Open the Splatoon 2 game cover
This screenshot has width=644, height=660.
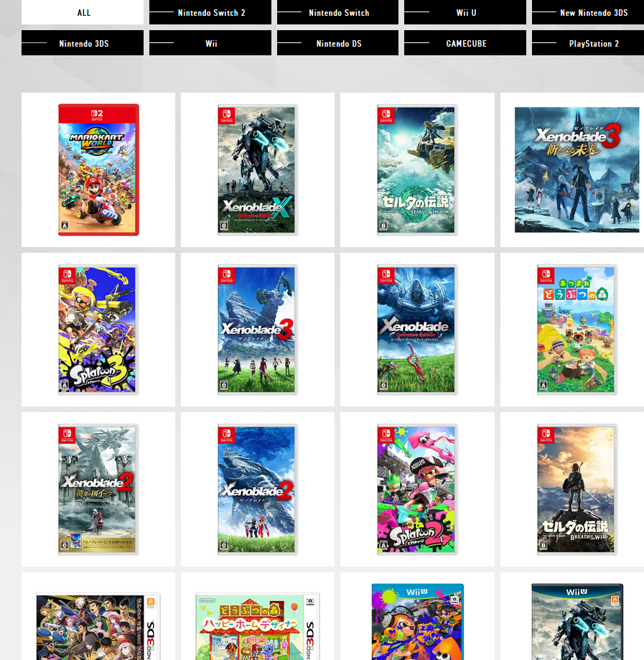(417, 490)
